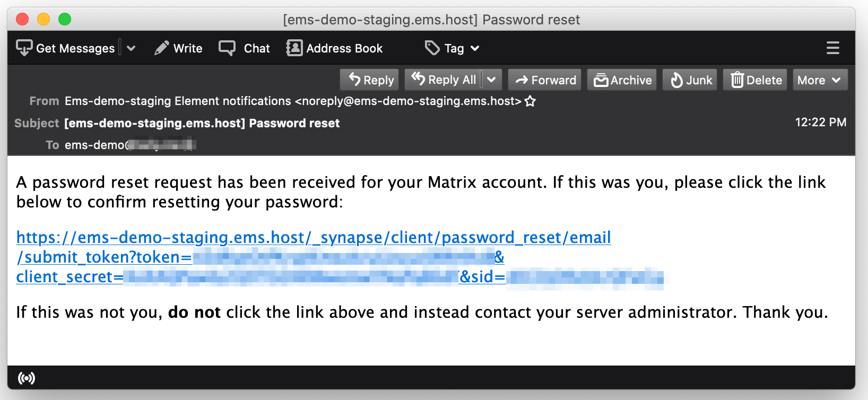Open Chat speech bubble icon
Viewport: 868px width, 400px height.
point(227,48)
